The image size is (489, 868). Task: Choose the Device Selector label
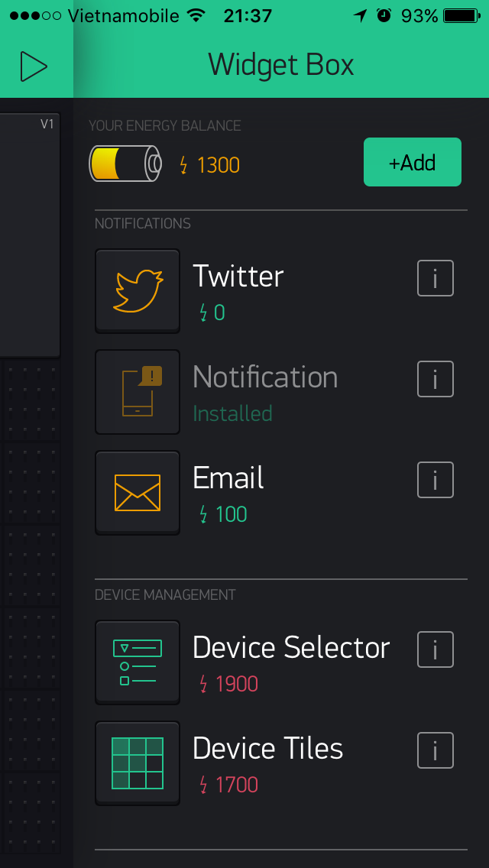click(x=291, y=647)
